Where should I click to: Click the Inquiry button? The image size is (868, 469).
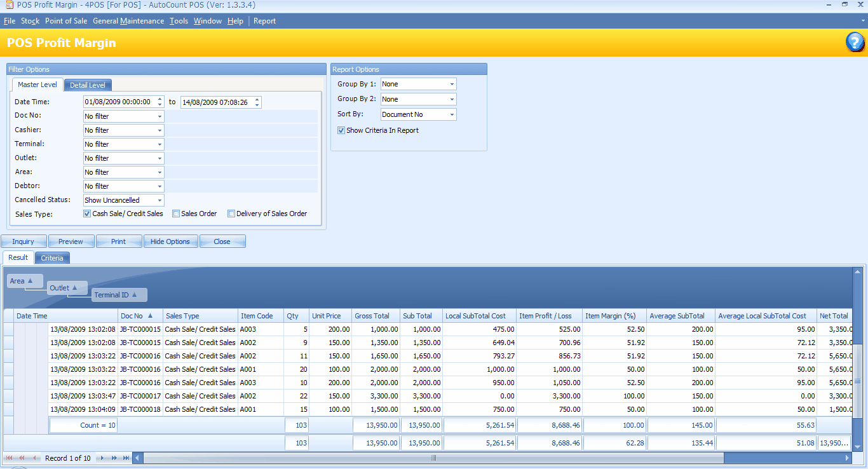coord(24,241)
